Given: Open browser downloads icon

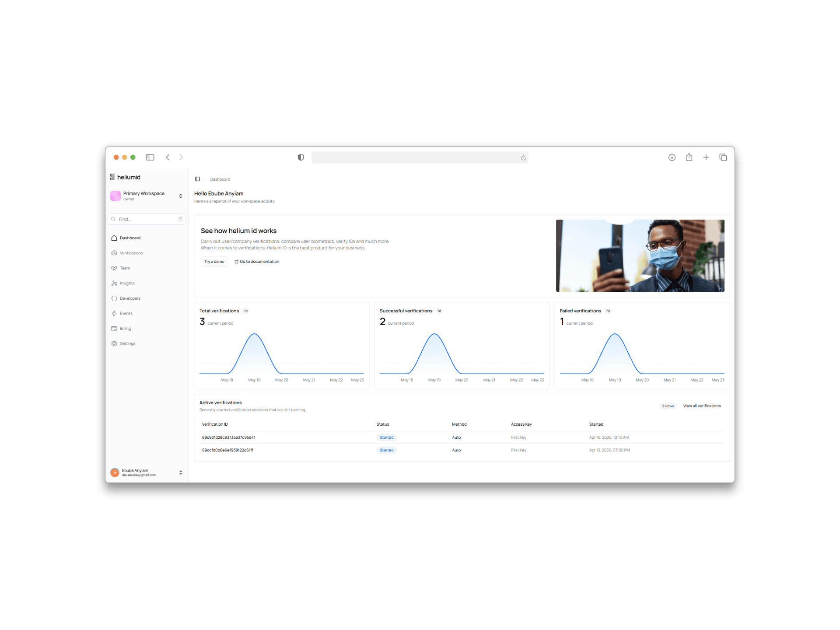Looking at the screenshot, I should coord(672,157).
